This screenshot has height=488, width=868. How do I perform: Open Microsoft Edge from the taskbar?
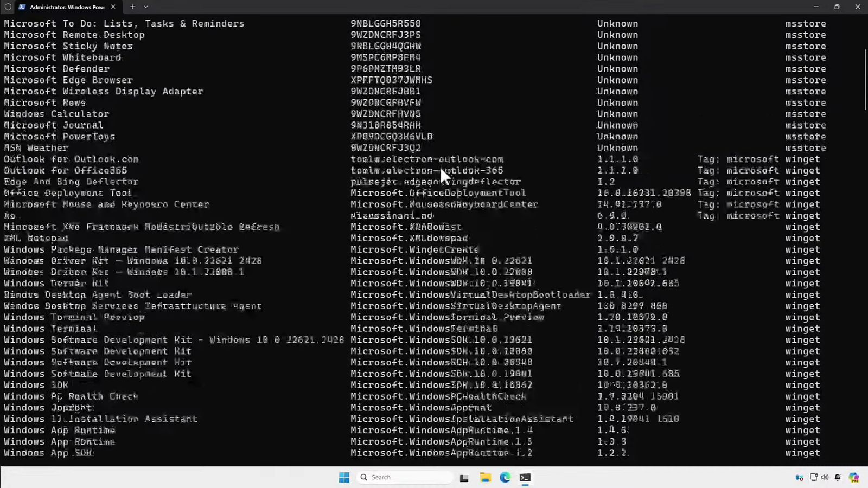point(505,477)
